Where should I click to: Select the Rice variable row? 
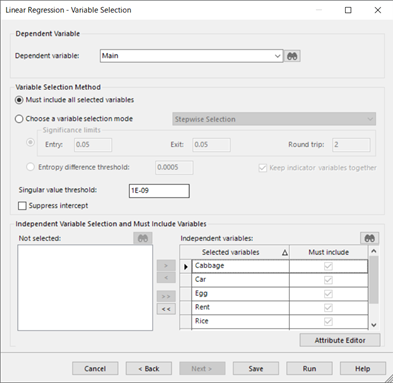pos(240,321)
